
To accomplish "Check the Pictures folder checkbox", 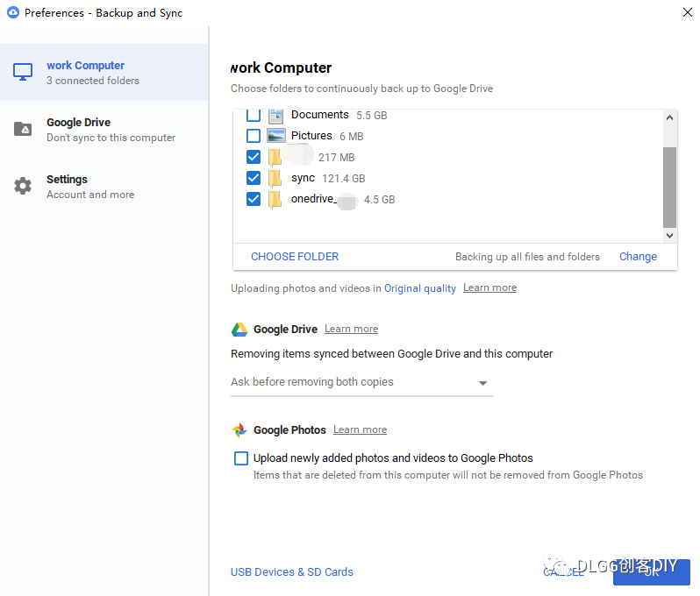I will 254,136.
